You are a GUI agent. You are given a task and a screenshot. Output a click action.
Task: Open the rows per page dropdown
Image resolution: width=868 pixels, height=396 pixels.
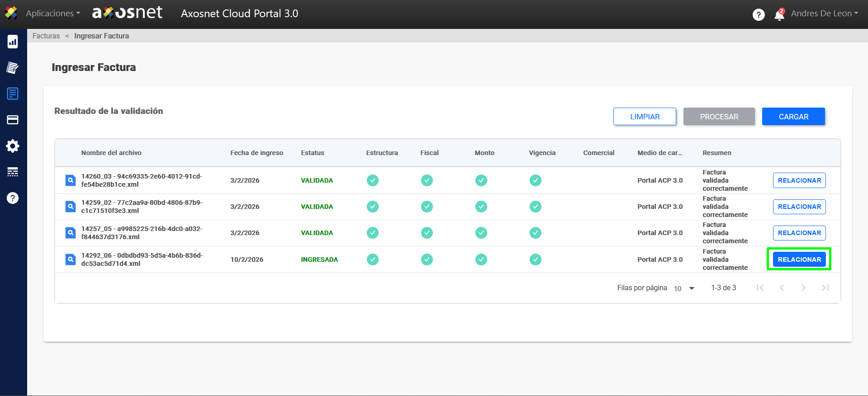pyautogui.click(x=684, y=288)
